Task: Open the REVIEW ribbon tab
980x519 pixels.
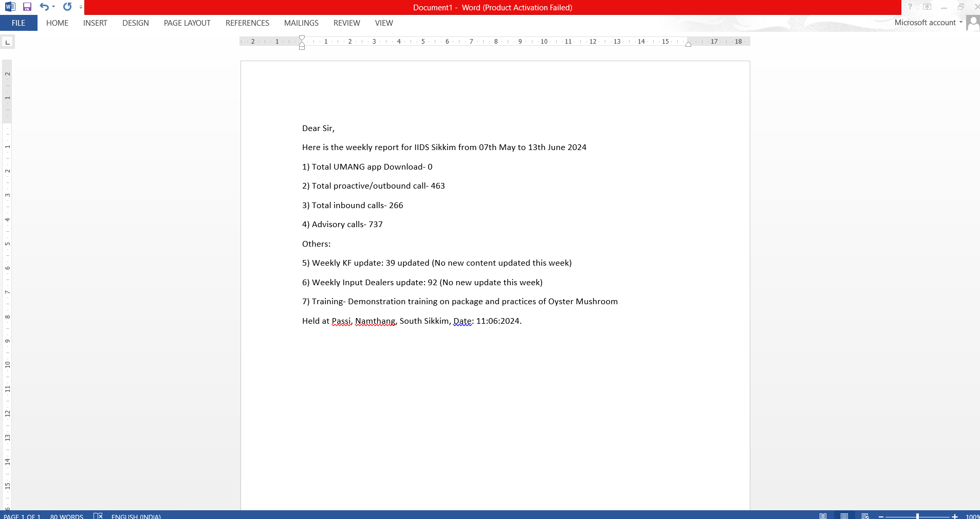Action: pyautogui.click(x=347, y=23)
